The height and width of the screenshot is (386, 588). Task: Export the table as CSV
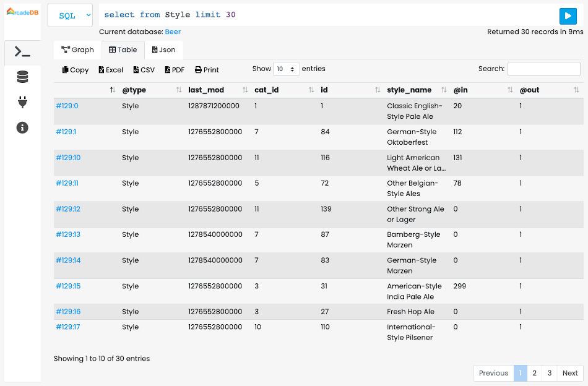[x=143, y=69]
